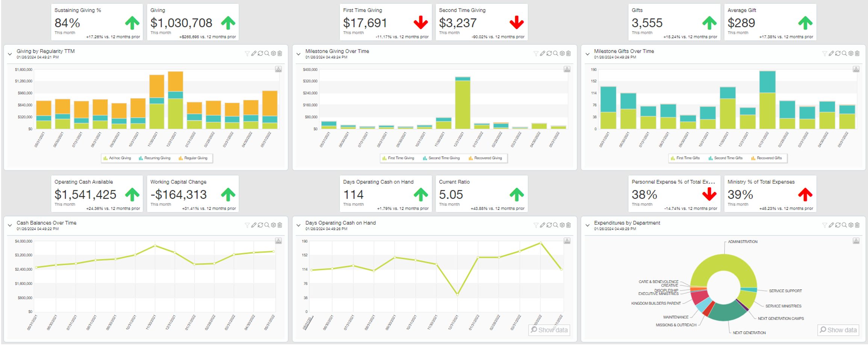Click trash icon on Milestone Giving Over Time
Viewport: 868px width, 345px height.
[x=569, y=53]
